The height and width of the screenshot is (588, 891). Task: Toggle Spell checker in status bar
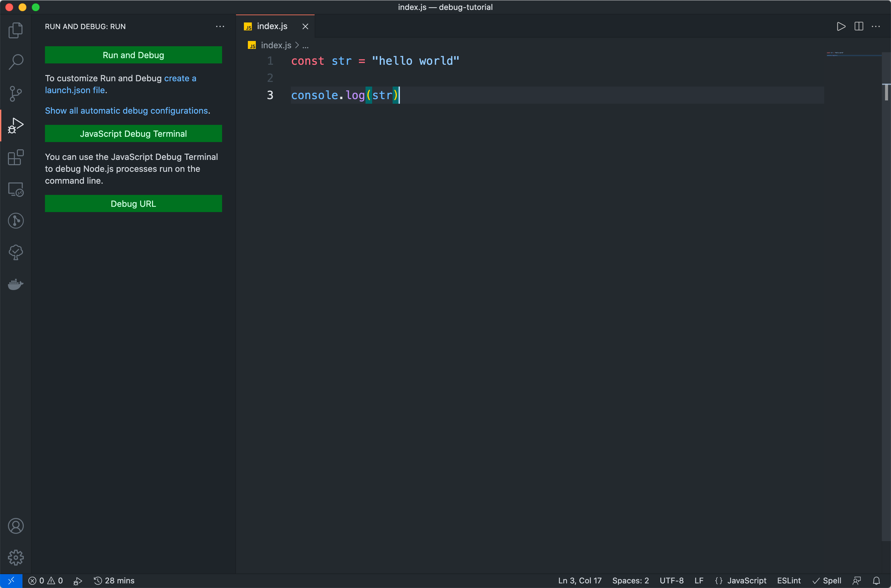827,580
